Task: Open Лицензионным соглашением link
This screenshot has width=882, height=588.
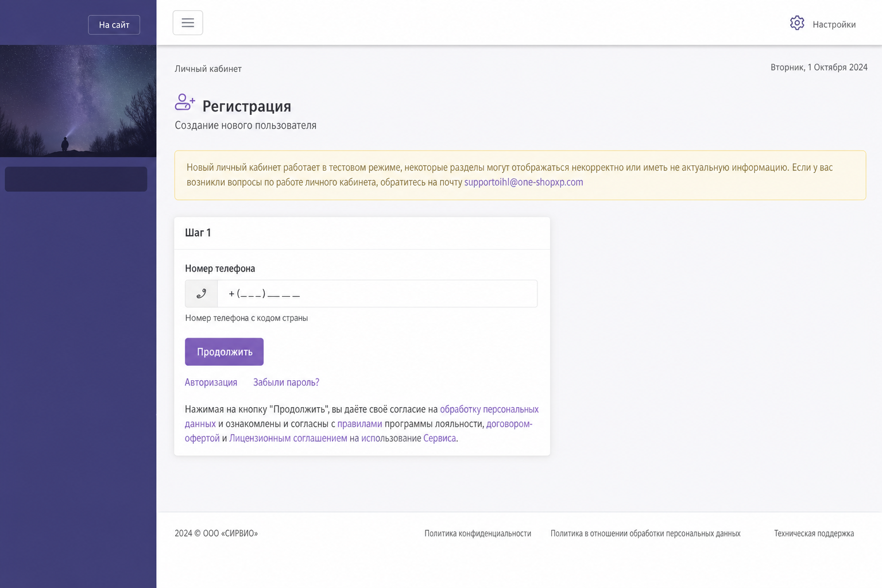Action: coord(288,438)
